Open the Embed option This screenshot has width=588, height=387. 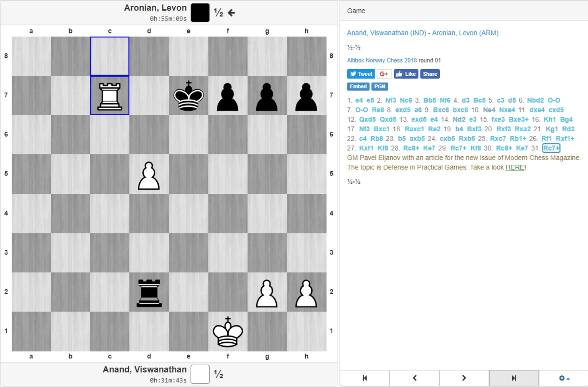coord(358,87)
